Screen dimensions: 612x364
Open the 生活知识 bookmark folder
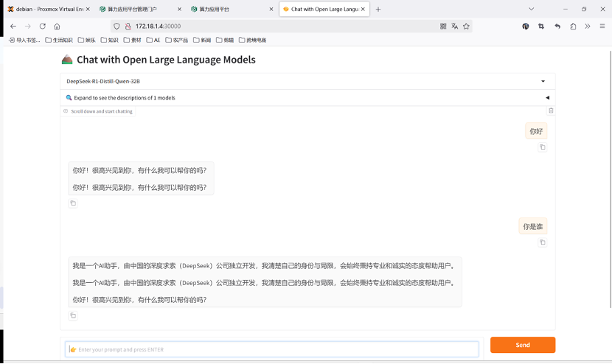(x=59, y=40)
